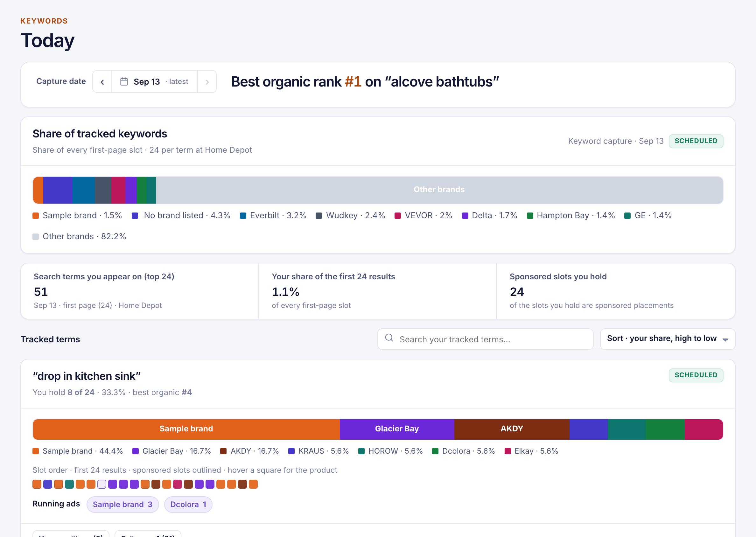Click the Sample brand 3 running ads chip
The width and height of the screenshot is (756, 537).
coord(123,504)
